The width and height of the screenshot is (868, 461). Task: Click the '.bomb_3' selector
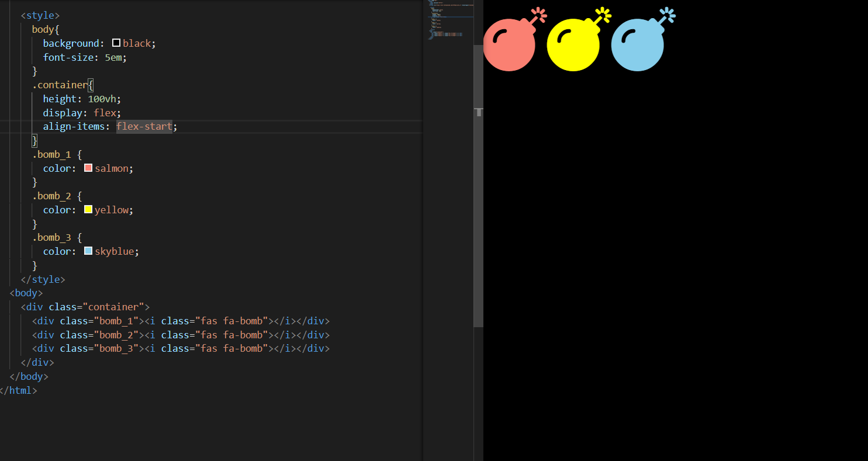point(51,237)
